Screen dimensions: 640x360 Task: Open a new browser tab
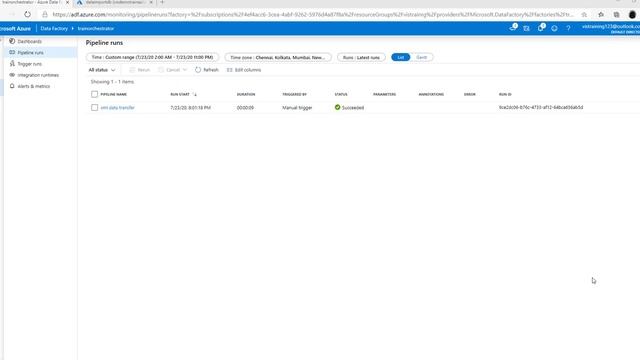click(x=162, y=2)
